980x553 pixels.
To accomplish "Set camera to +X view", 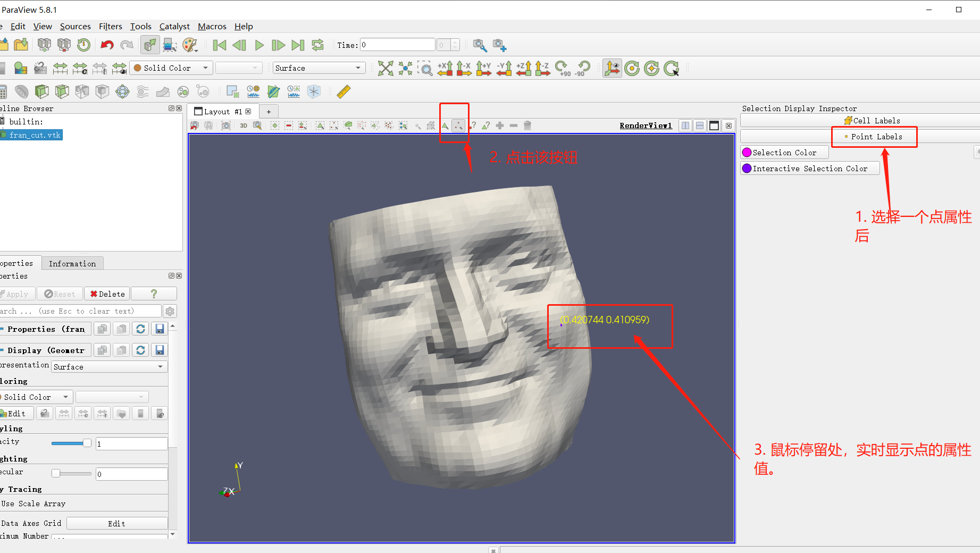I will click(x=445, y=68).
